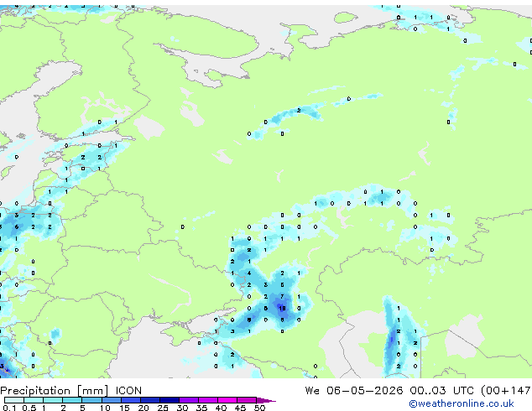Select the 2–5 mm legend color box

point(72,400)
